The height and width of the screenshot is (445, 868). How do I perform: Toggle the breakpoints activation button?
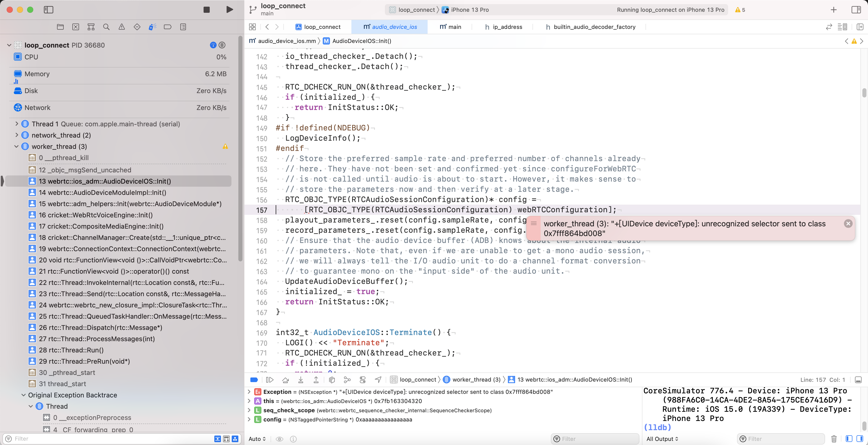254,380
